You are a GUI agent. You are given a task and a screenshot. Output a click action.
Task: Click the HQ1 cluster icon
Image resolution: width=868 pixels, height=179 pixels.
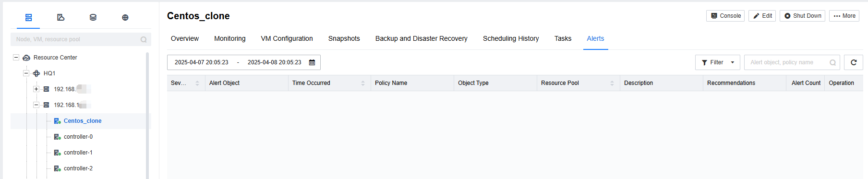36,73
